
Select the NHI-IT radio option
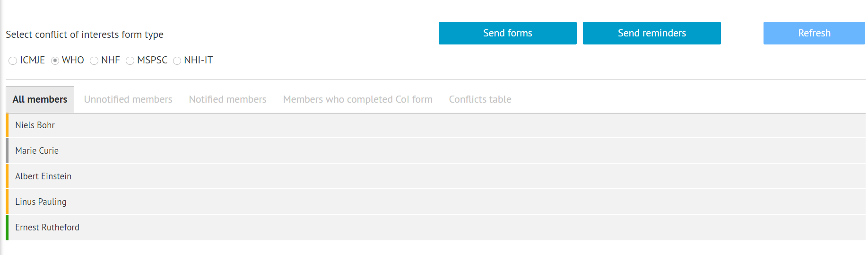[x=177, y=61]
